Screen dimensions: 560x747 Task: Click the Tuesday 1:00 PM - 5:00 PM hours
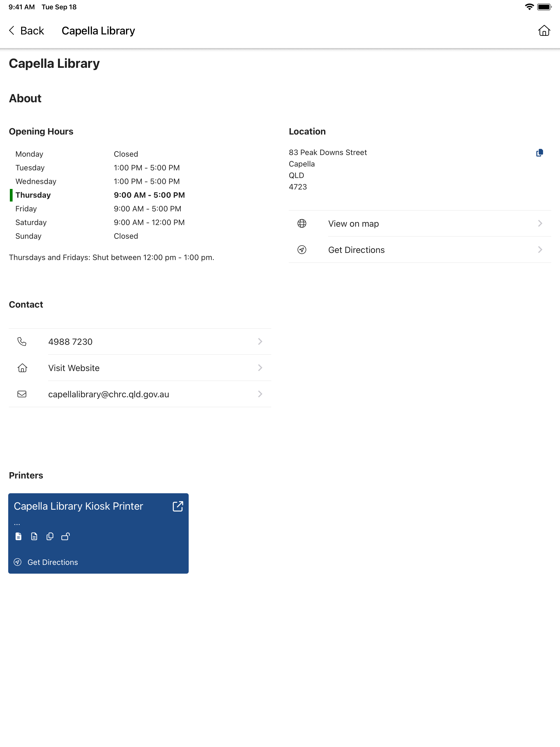[147, 168]
